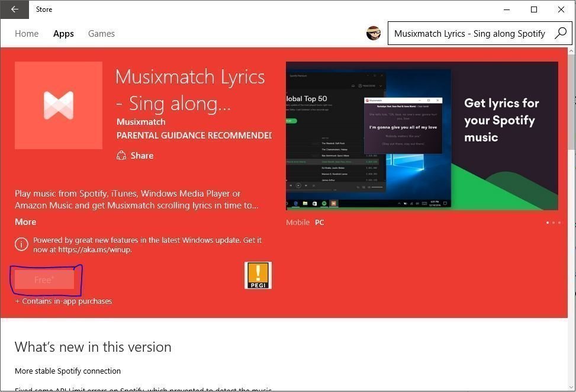The image size is (576, 392).
Task: Click 'PARENTAL GUIDANCE RECOMMENDED' rating text
Action: coord(194,136)
